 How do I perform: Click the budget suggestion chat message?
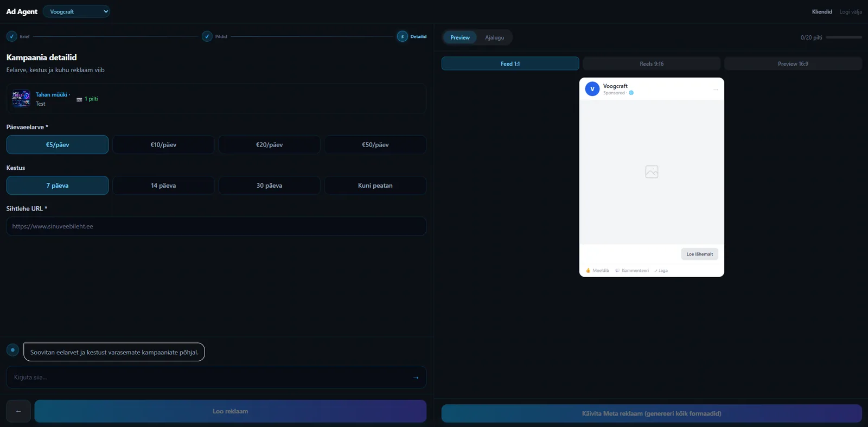(x=114, y=352)
